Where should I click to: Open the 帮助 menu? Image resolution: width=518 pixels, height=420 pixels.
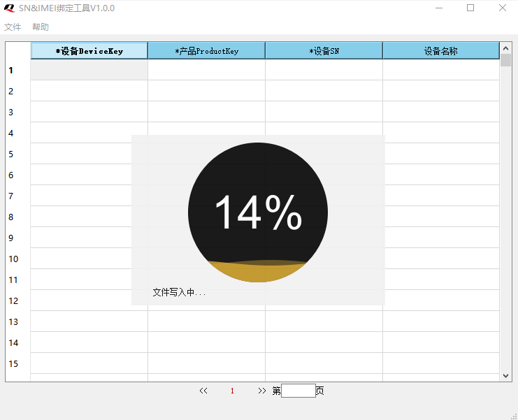[41, 27]
